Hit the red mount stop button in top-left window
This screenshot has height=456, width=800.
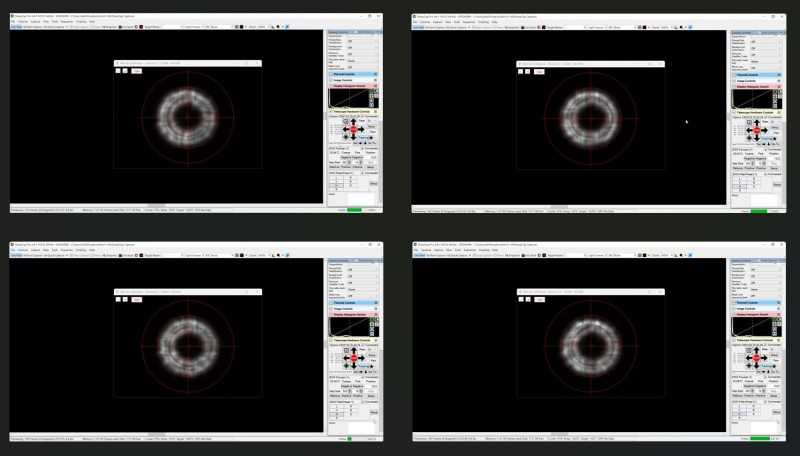tap(354, 130)
